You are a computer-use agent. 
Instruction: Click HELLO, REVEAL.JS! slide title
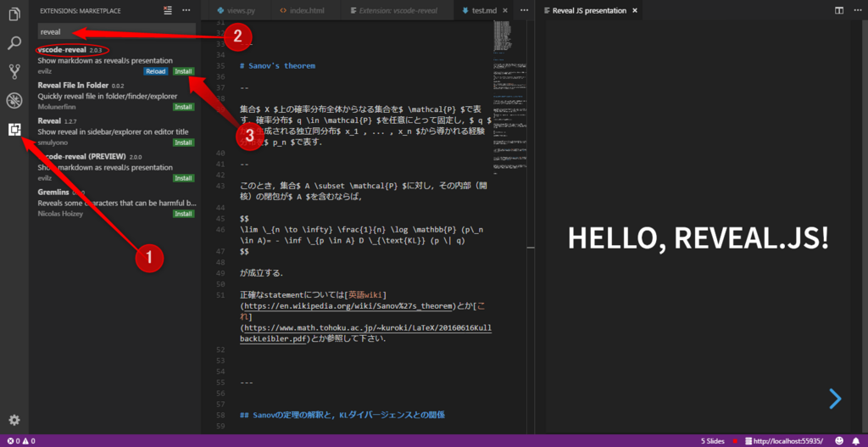pos(698,237)
